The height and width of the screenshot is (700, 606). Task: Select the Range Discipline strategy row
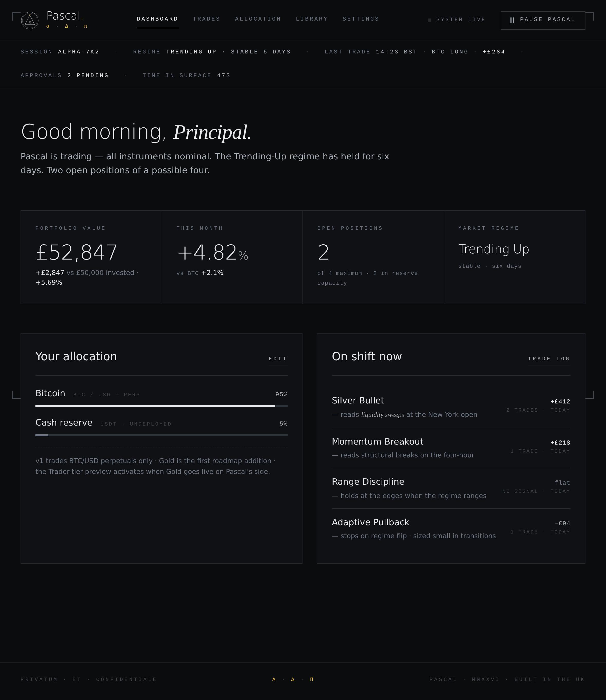(451, 489)
